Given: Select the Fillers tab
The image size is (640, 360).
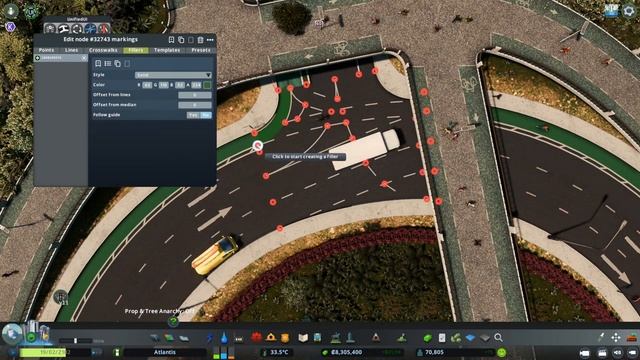Looking at the screenshot, I should tap(136, 50).
